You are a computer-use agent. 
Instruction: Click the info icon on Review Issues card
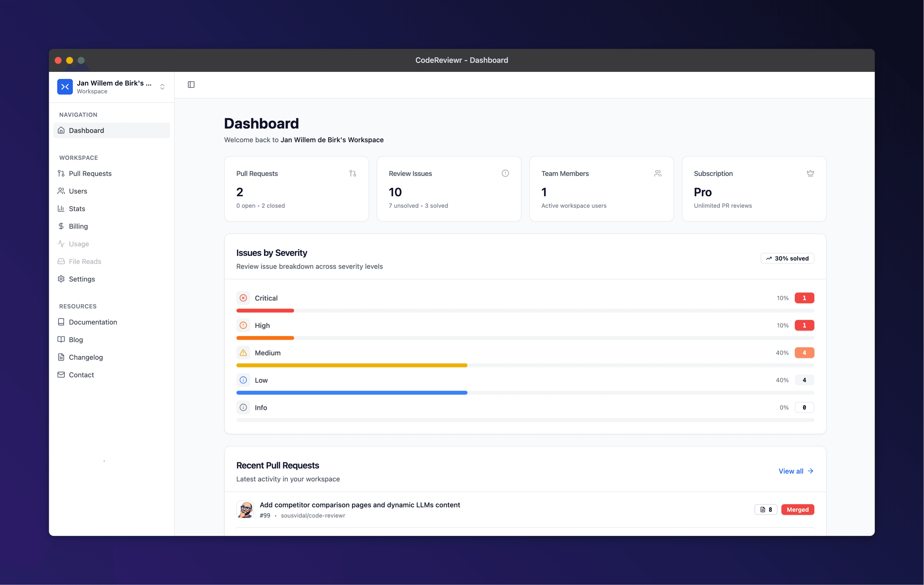(505, 173)
